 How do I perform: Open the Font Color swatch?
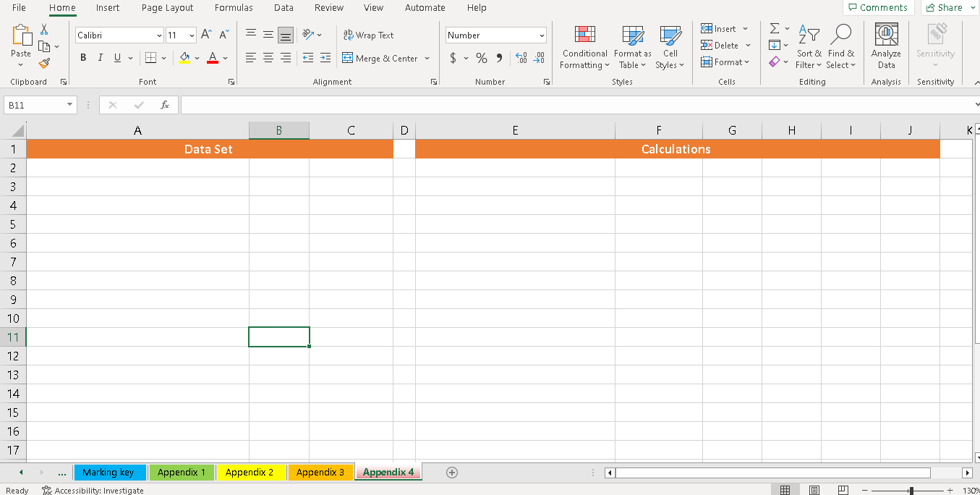[x=213, y=58]
